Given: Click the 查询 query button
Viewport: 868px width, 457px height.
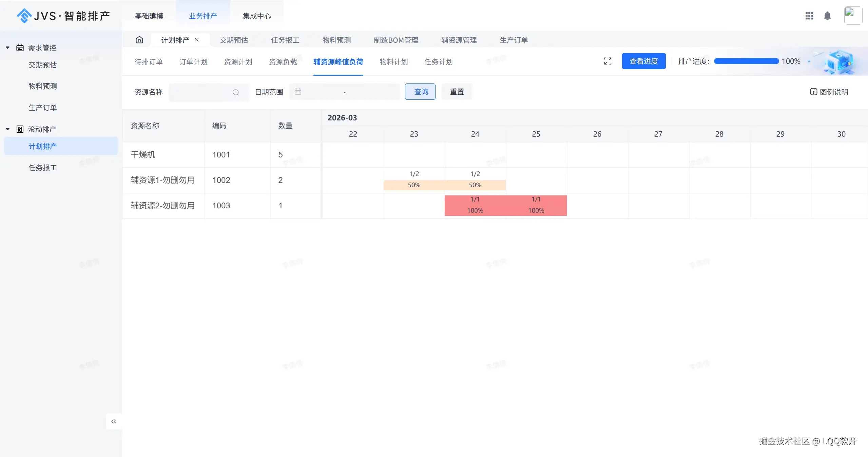Looking at the screenshot, I should (420, 92).
